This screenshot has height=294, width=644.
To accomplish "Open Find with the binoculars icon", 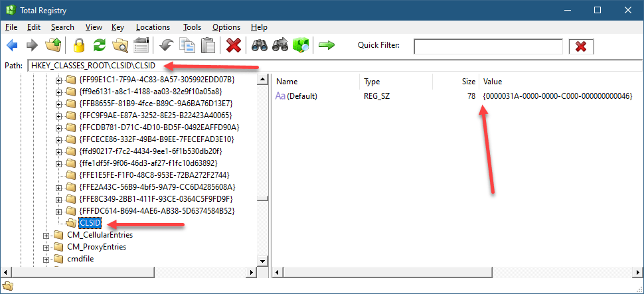I will click(258, 46).
